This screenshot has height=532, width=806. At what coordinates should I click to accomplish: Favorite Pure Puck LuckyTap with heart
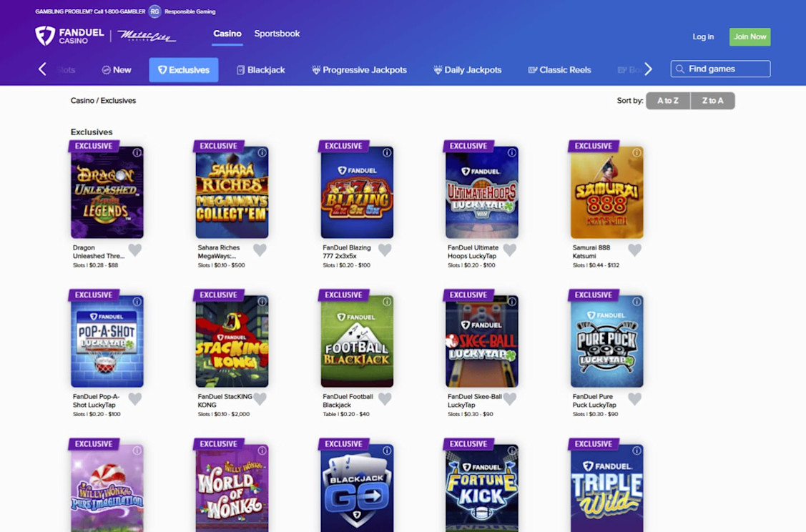(634, 399)
